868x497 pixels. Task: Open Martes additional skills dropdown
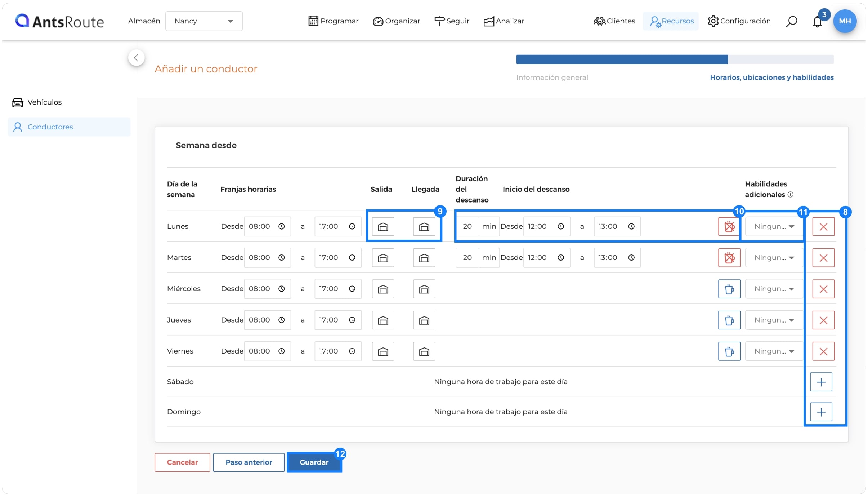tap(774, 258)
